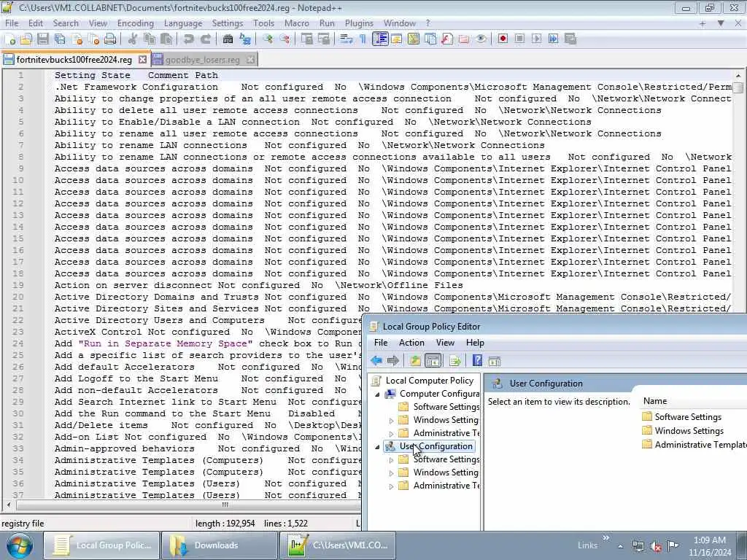
Task: Click the volume icon in the system tray
Action: (x=656, y=546)
